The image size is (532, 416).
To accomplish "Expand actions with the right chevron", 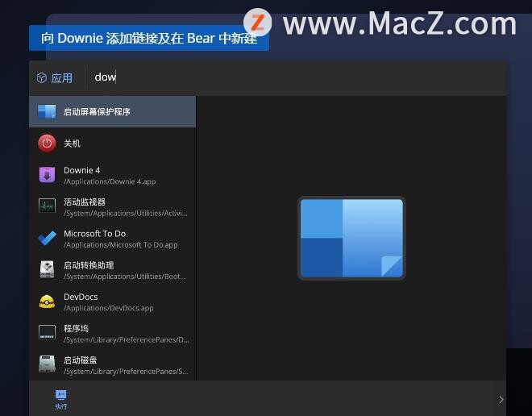I will pyautogui.click(x=501, y=400).
